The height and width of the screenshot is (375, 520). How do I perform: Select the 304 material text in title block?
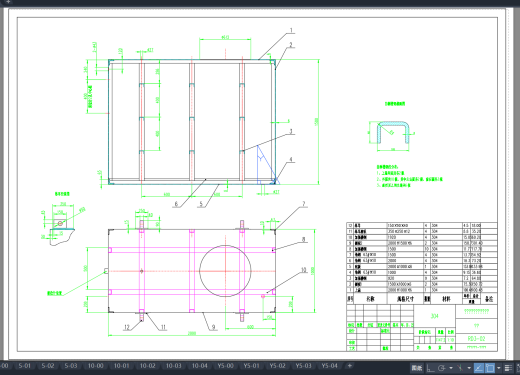[434, 316]
